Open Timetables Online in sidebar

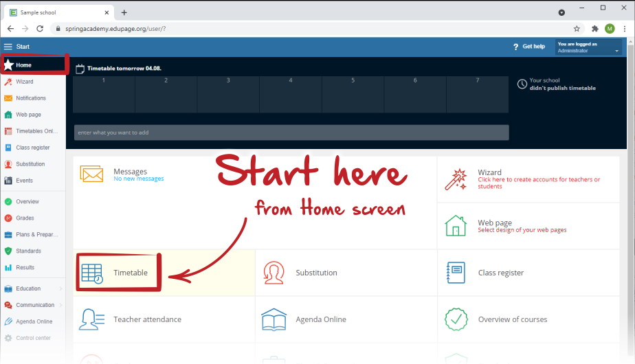tap(36, 131)
